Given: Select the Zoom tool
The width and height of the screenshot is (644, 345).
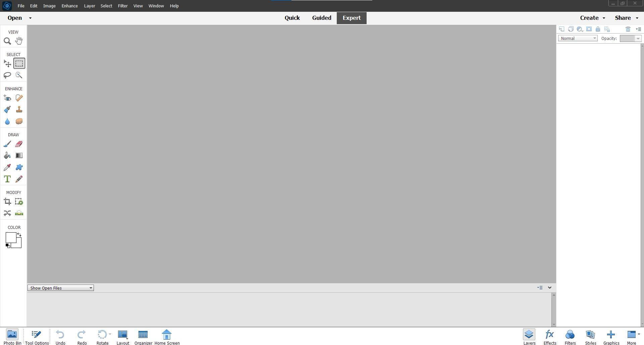Looking at the screenshot, I should [7, 41].
